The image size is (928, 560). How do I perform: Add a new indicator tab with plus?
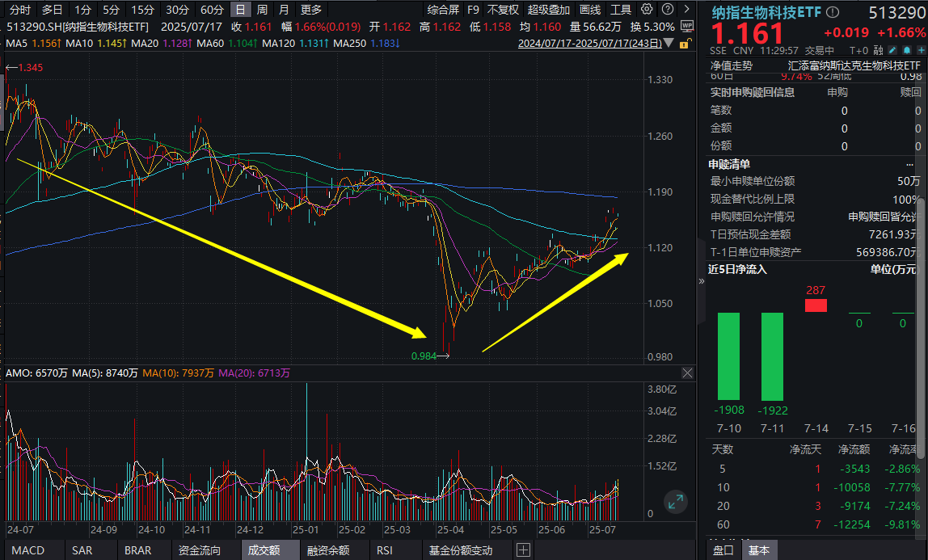pos(523,550)
